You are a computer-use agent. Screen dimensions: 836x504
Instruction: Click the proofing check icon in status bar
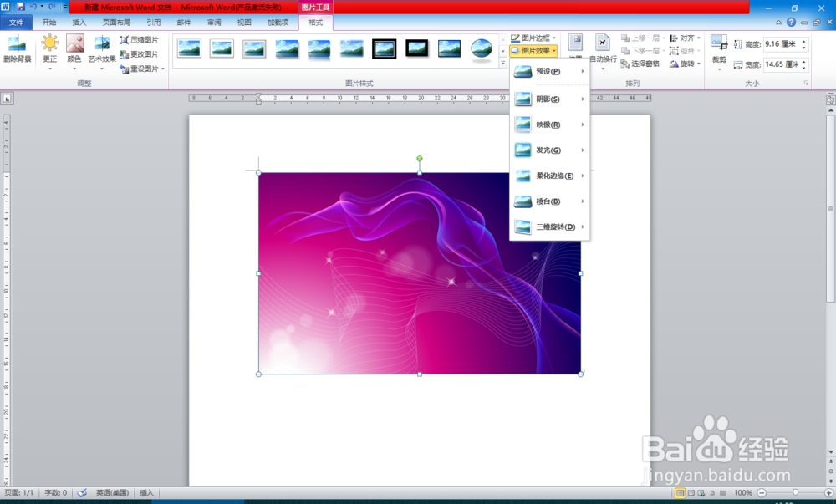(x=82, y=493)
